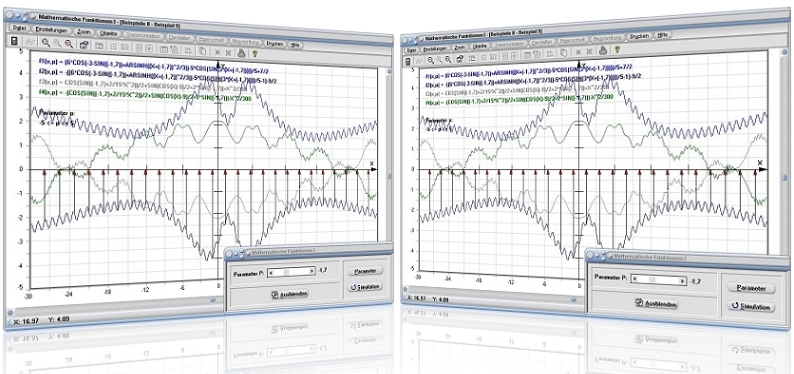Screen dimensions: 794x374
Task: Zoom in with first magnifier, right window
Action: 430,60
